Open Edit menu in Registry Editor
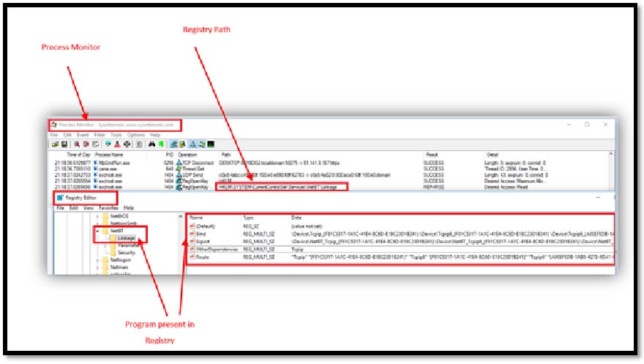Screen dimensions: 644x364 click(73, 208)
